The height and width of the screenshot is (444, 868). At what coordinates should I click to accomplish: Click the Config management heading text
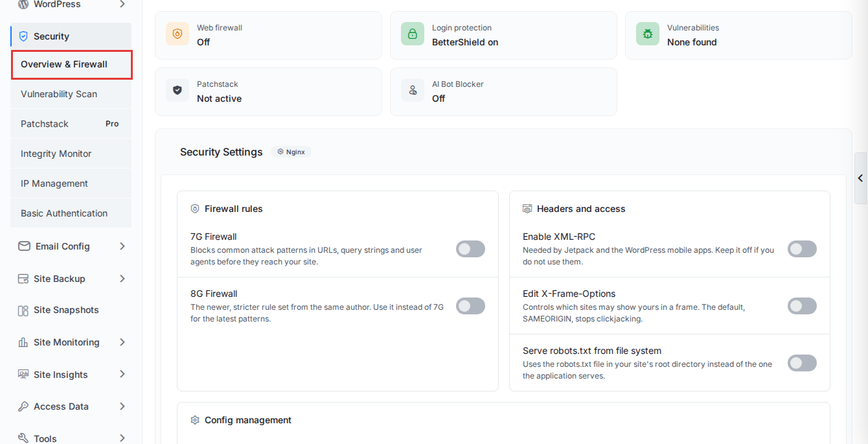pyautogui.click(x=248, y=420)
